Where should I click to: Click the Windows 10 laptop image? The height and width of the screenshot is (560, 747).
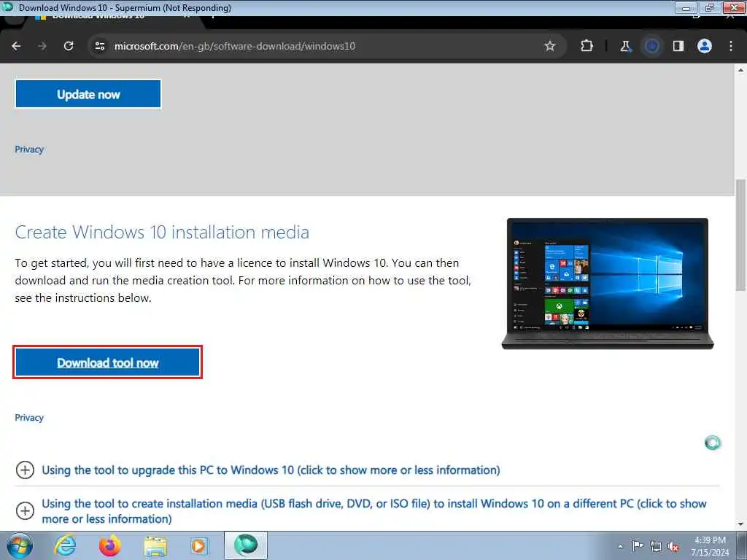[x=608, y=284]
